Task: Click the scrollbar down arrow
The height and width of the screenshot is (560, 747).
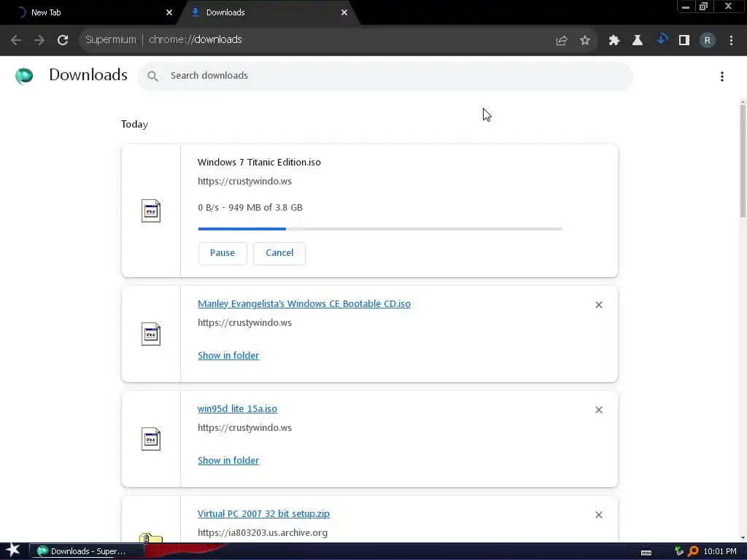Action: pos(743,538)
